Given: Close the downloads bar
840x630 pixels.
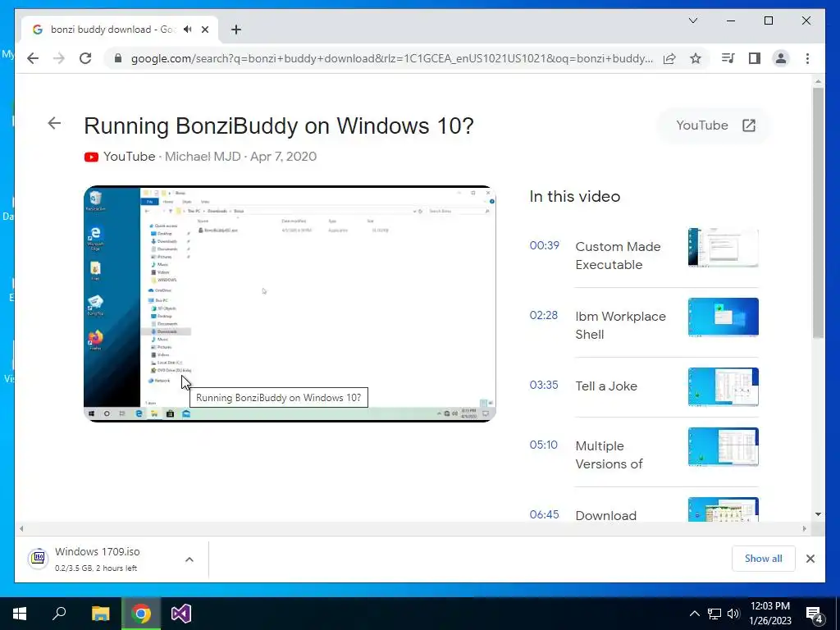Looking at the screenshot, I should pos(810,559).
